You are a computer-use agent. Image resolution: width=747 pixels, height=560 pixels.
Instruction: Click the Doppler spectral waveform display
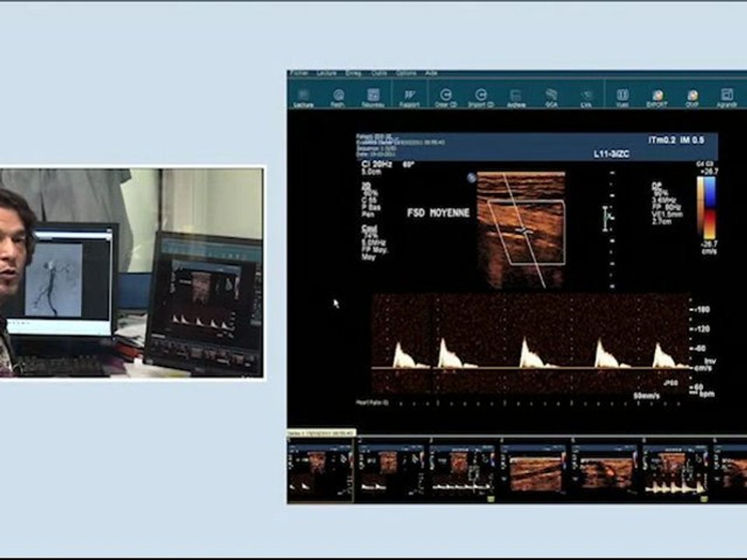tap(530, 345)
